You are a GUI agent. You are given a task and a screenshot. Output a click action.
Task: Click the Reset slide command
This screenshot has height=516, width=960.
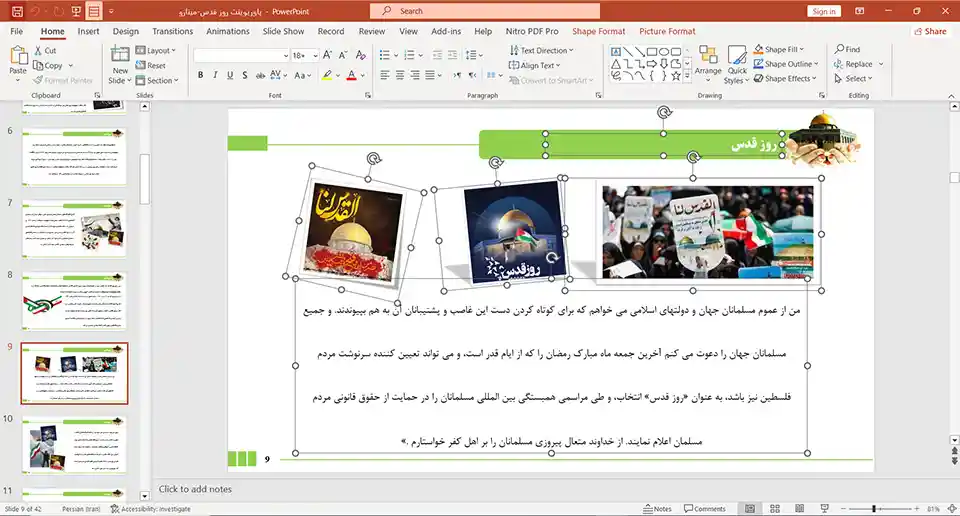pyautogui.click(x=151, y=65)
